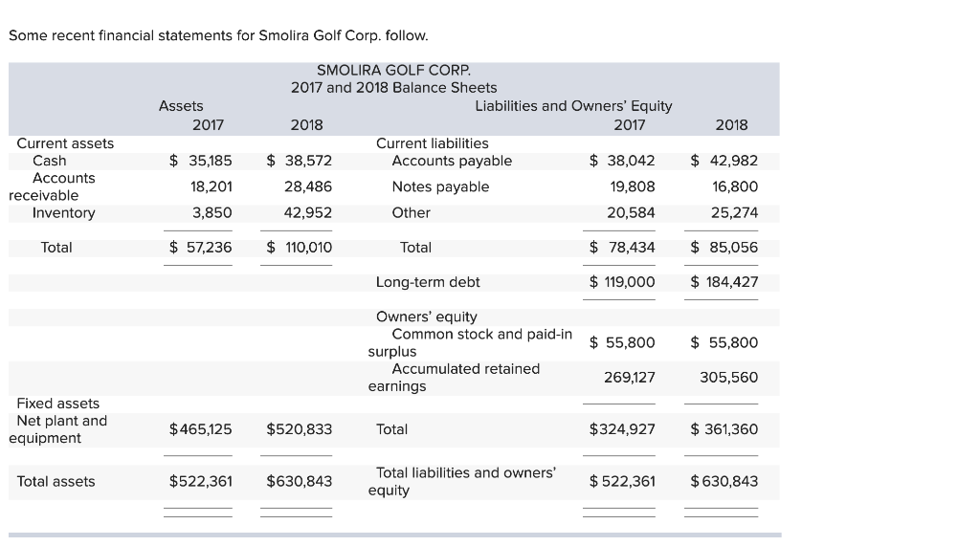The height and width of the screenshot is (546, 980).
Task: Select 2017 Net plant value $465,125
Action: (200, 429)
